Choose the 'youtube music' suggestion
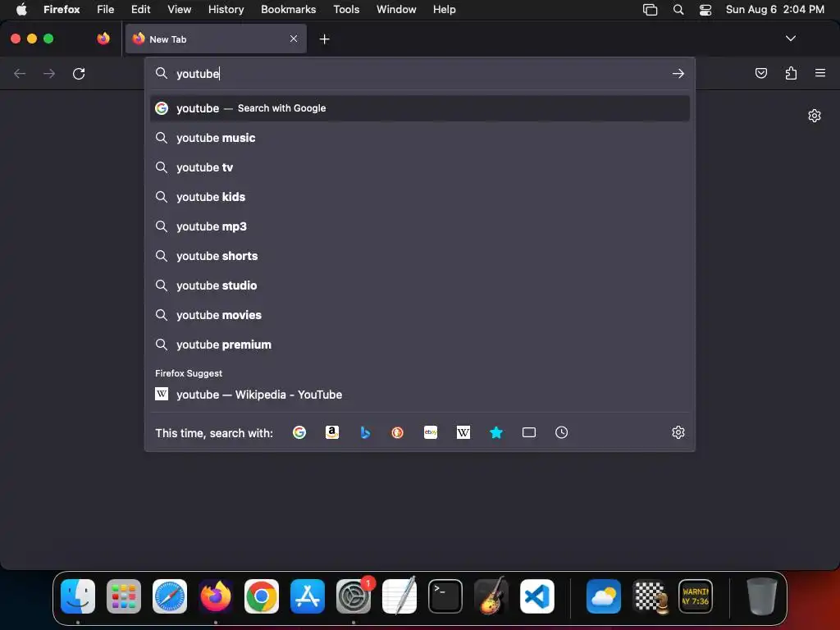 419,138
